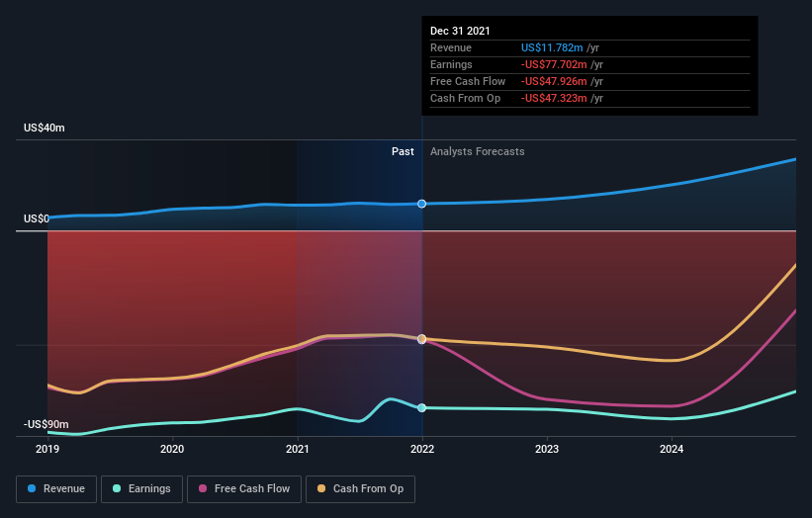
Task: Toggle the Revenue series legend button
Action: 56,489
